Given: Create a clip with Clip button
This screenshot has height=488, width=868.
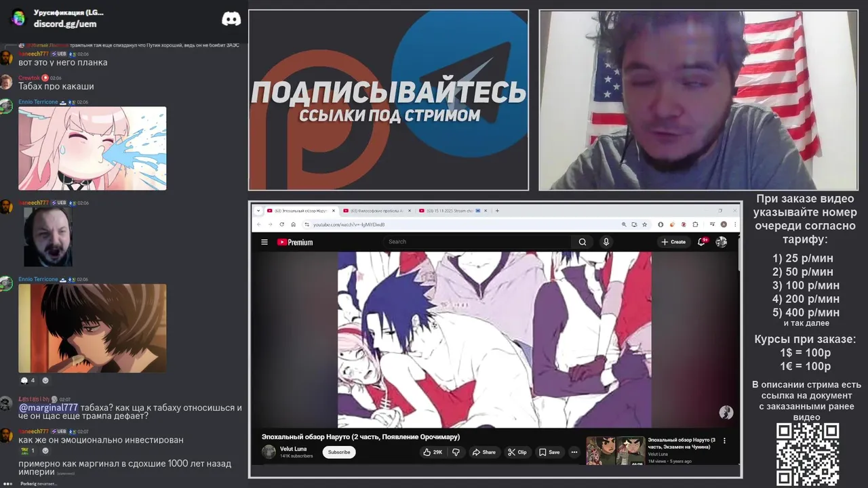Looking at the screenshot, I should click(x=517, y=452).
